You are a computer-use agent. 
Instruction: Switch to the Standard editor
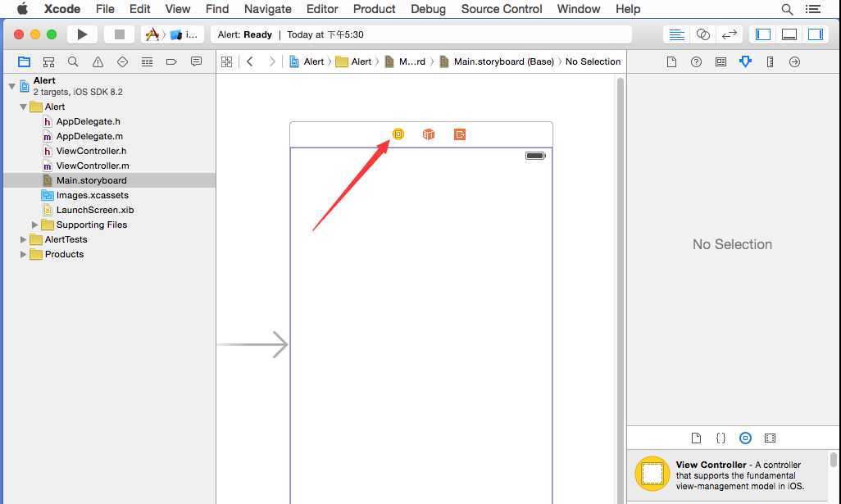click(x=677, y=34)
